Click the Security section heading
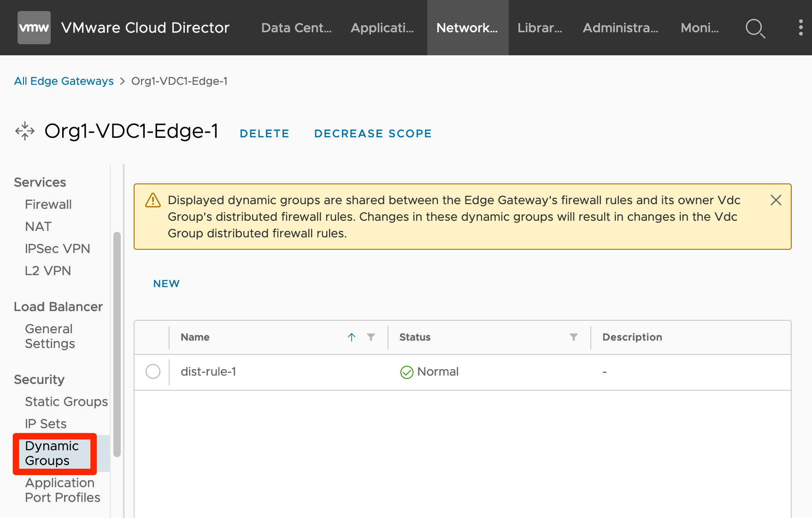 pyautogui.click(x=39, y=380)
